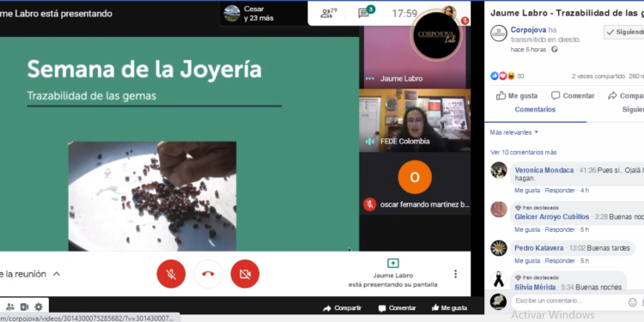Click the settings gear icon in bottom-left toolbar
This screenshot has height=322, width=644.
pos(39,307)
